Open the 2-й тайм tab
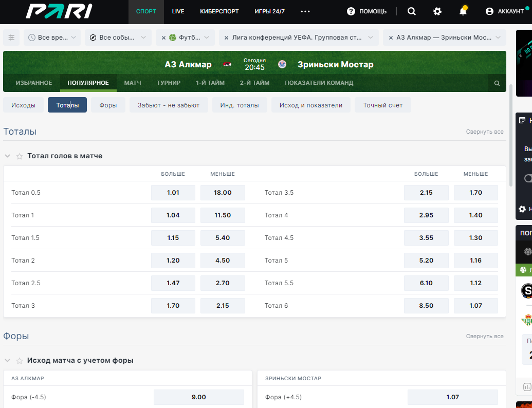The width and height of the screenshot is (532, 408). coord(254,83)
